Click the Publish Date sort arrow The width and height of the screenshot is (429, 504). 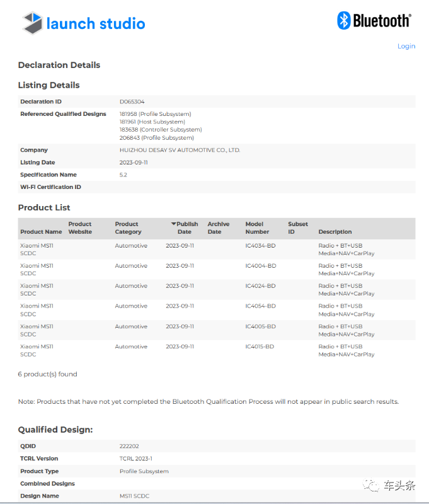(174, 224)
